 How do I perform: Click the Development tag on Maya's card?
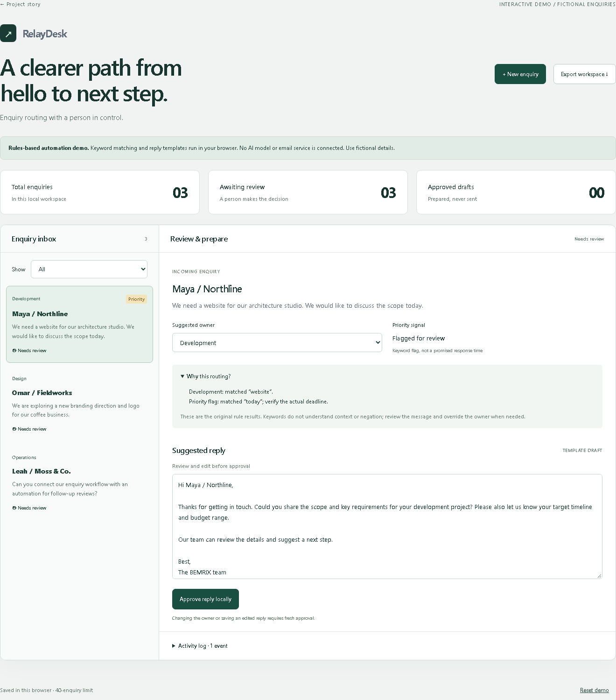pyautogui.click(x=26, y=299)
